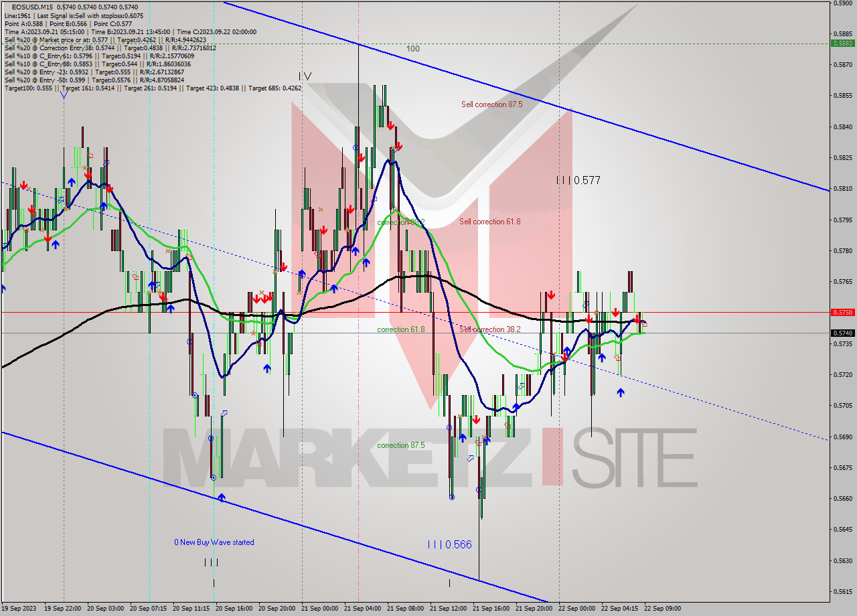Click the green 0.5880 price tag
This screenshot has width=857, height=616.
[x=842, y=43]
